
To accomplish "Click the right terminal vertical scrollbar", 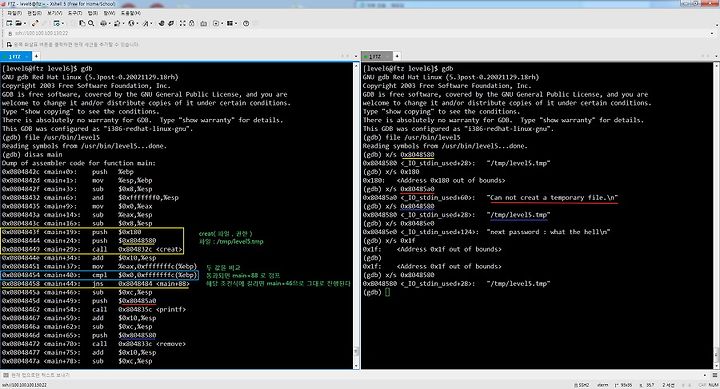I will [716, 216].
